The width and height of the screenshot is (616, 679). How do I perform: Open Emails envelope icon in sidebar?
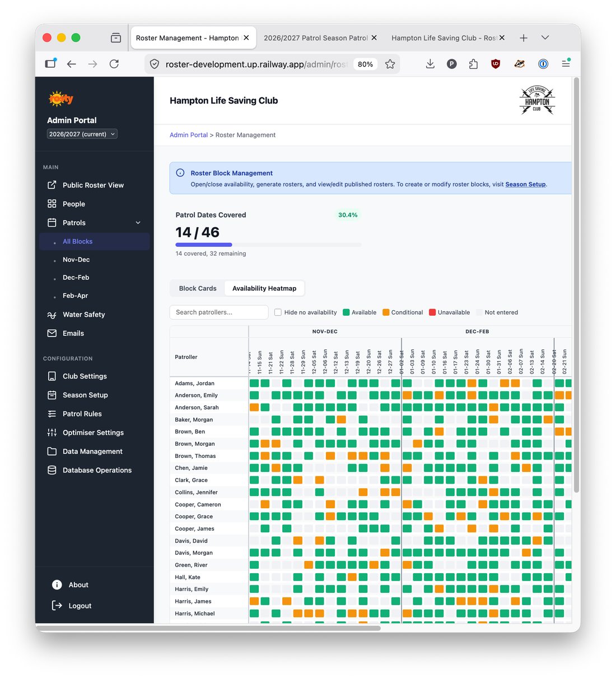click(52, 333)
